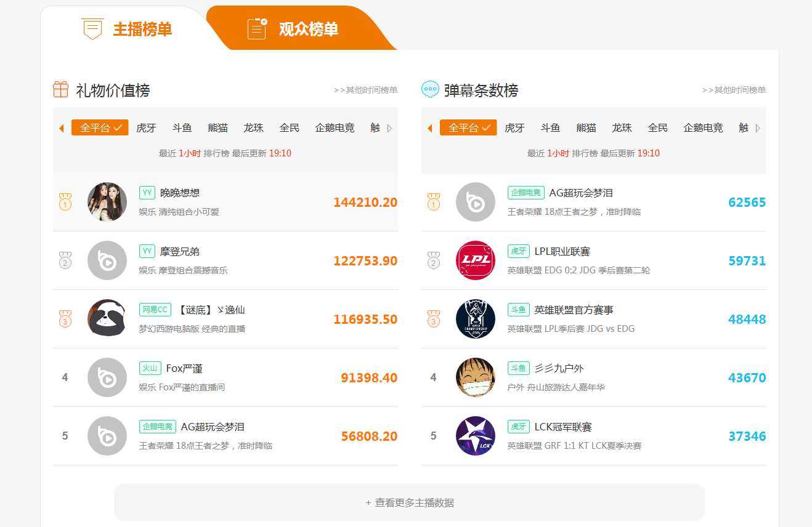Image resolution: width=812 pixels, height=527 pixels.
Task: Filter gift ranking by 虎牙 platform
Action: click(x=146, y=128)
